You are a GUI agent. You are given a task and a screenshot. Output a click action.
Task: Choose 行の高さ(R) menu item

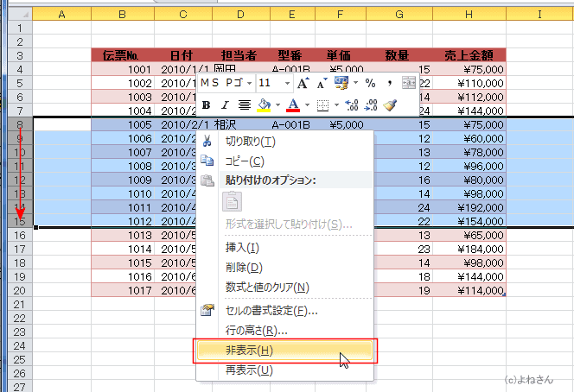(x=284, y=331)
